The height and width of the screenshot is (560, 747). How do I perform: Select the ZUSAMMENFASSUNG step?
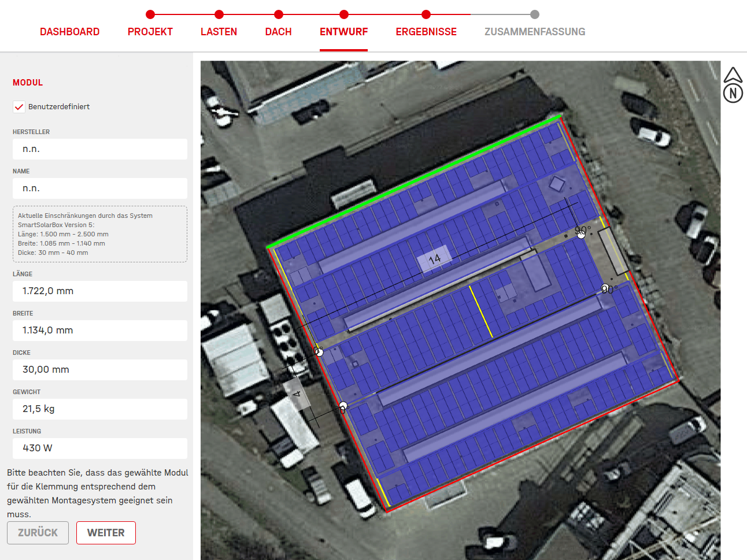[x=534, y=32]
